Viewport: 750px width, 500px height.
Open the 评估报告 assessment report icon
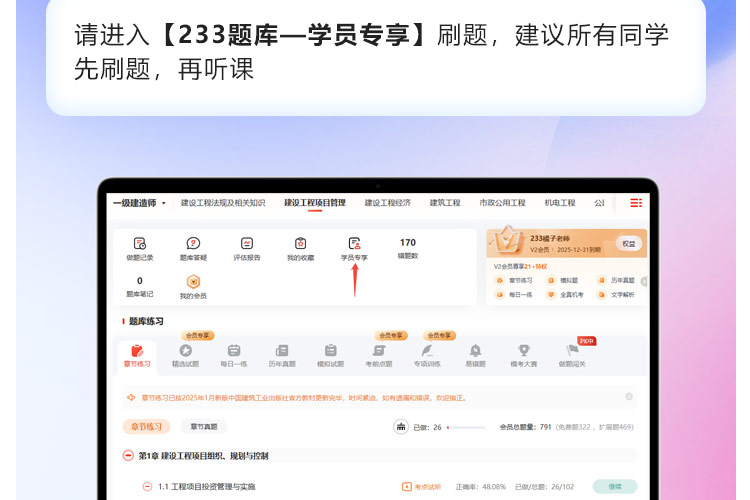click(x=247, y=244)
